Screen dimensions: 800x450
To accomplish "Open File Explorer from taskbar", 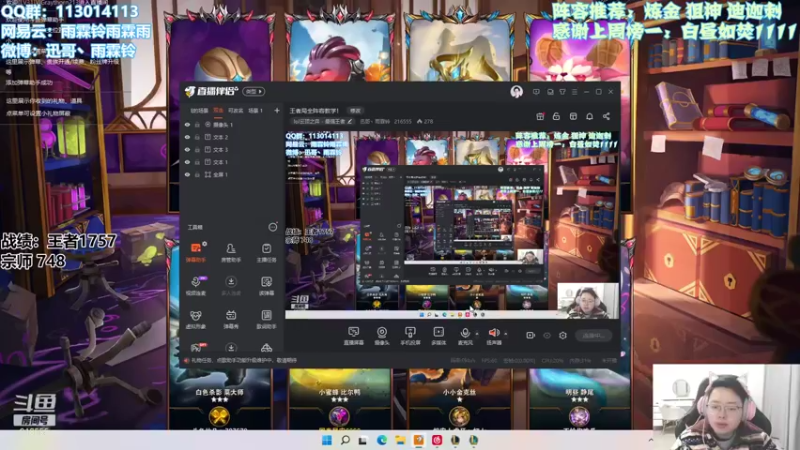I will [x=400, y=440].
